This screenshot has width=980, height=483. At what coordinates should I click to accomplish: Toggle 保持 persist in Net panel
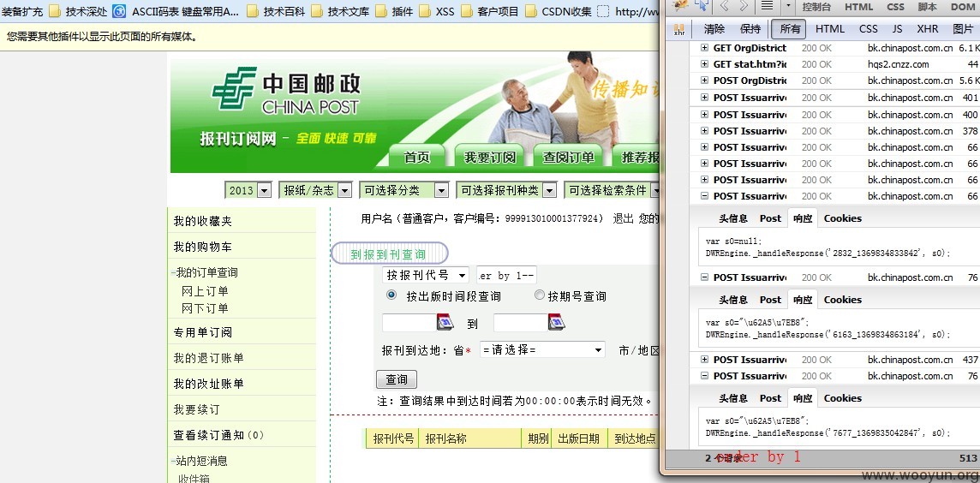point(750,29)
